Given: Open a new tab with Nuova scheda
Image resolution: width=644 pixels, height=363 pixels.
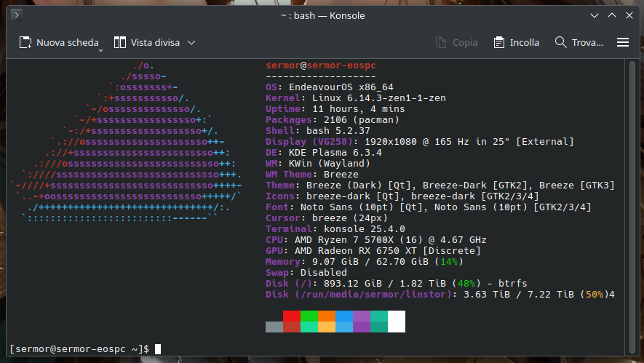Looking at the screenshot, I should click(x=59, y=42).
